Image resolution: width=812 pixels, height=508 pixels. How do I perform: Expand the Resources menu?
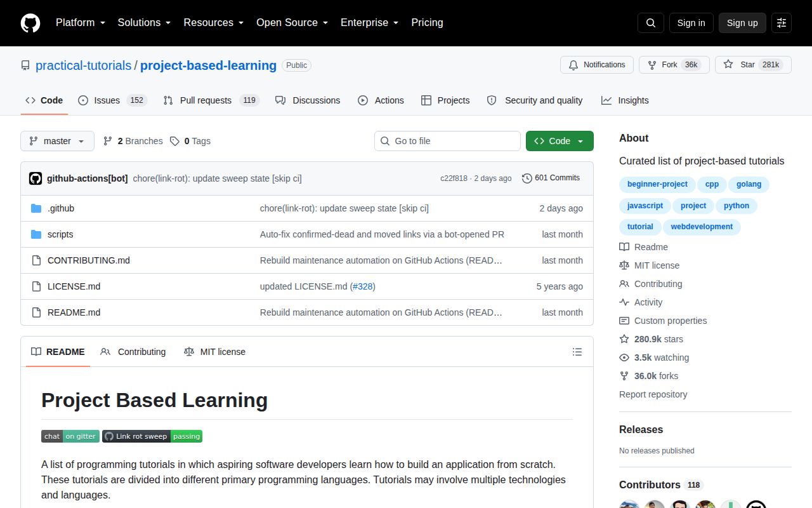click(214, 23)
